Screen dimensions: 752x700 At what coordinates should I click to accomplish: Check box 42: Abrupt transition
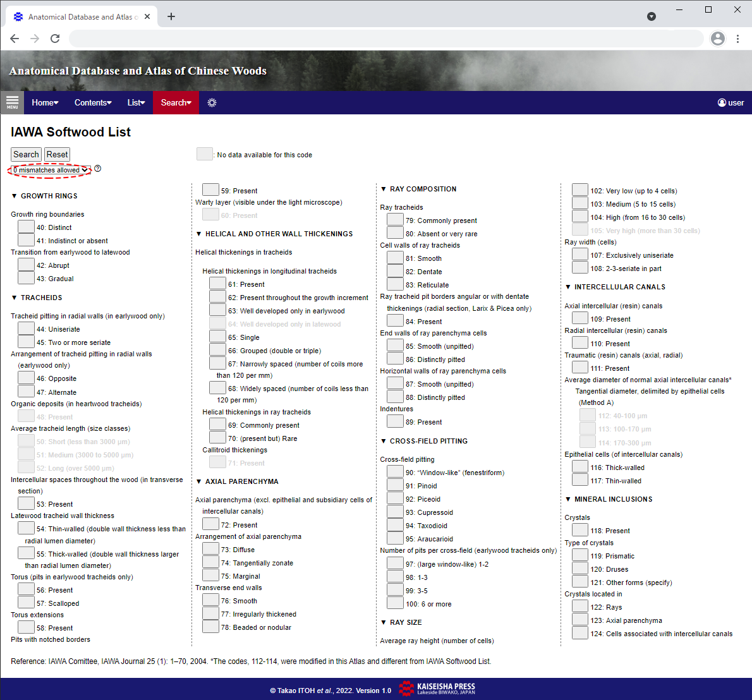pyautogui.click(x=26, y=264)
